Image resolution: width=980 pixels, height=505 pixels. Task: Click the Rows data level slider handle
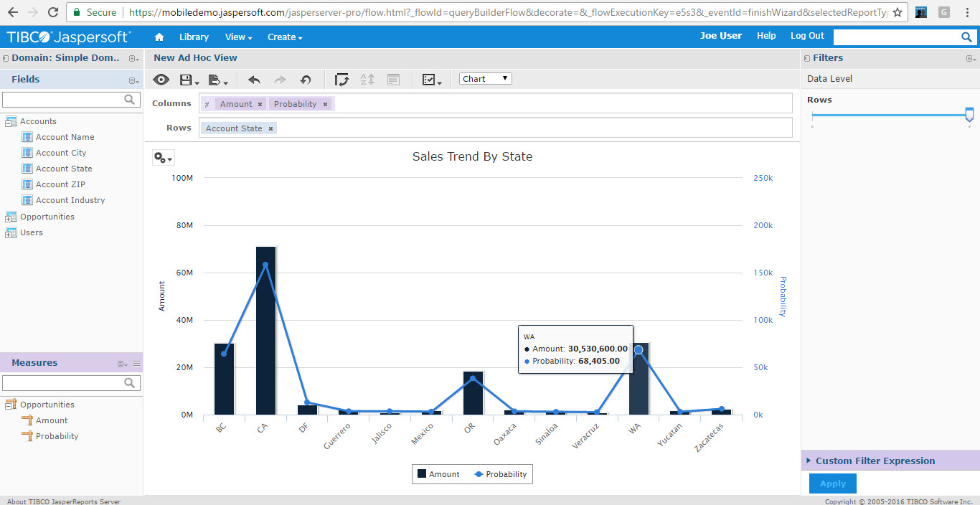click(969, 114)
